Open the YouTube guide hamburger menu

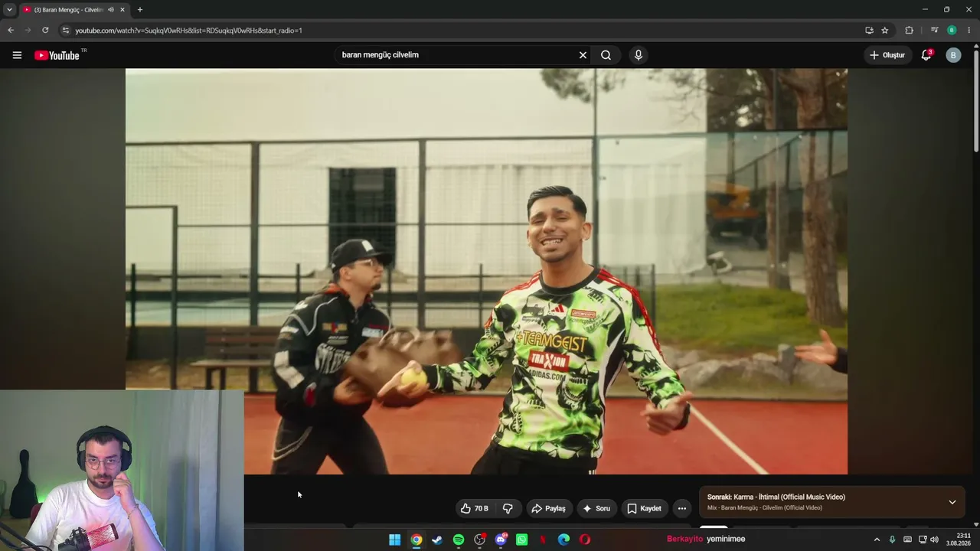17,55
